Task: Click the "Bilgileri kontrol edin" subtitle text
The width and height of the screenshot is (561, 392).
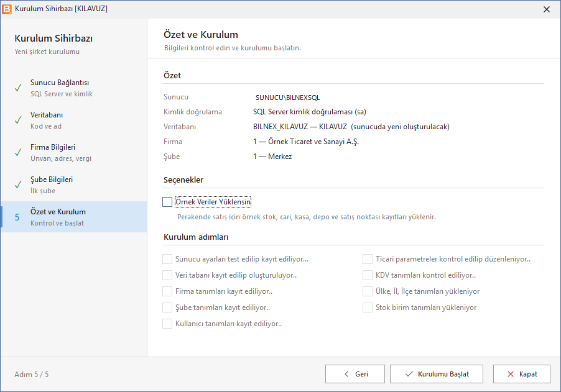Action: (233, 48)
